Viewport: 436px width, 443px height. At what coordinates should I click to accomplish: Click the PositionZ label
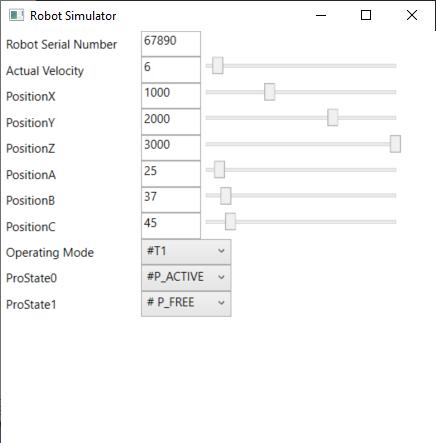click(x=30, y=149)
